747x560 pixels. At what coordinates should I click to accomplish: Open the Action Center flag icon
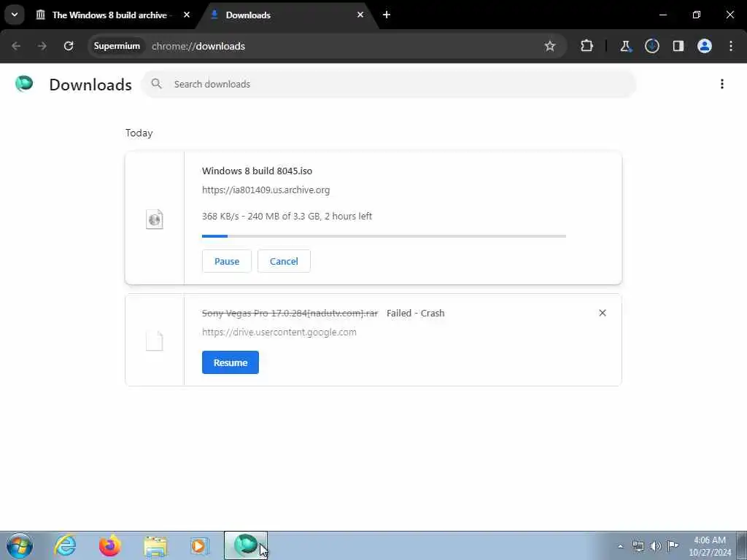[x=673, y=546]
